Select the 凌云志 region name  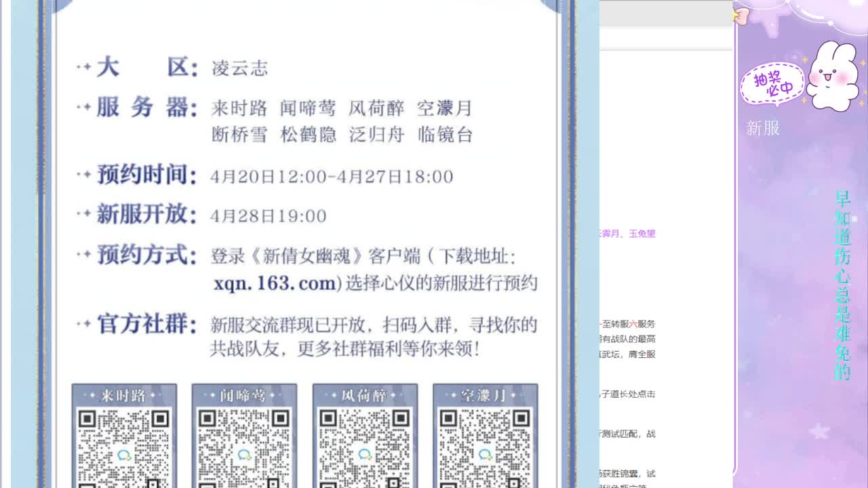point(239,68)
